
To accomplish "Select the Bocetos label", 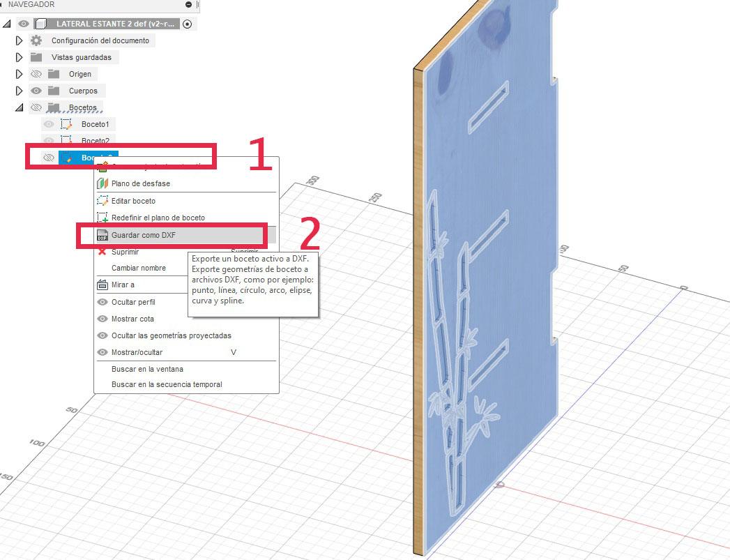I will 83,107.
